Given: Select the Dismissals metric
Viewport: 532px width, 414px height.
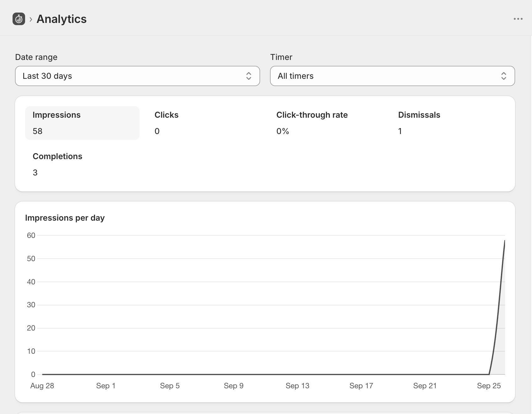Looking at the screenshot, I should coord(448,123).
